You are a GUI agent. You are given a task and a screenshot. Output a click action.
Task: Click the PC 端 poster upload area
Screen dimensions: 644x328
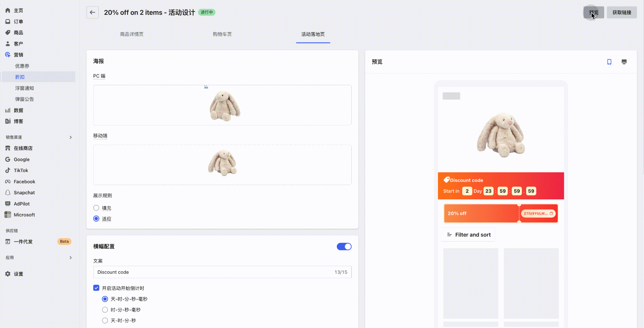click(222, 105)
